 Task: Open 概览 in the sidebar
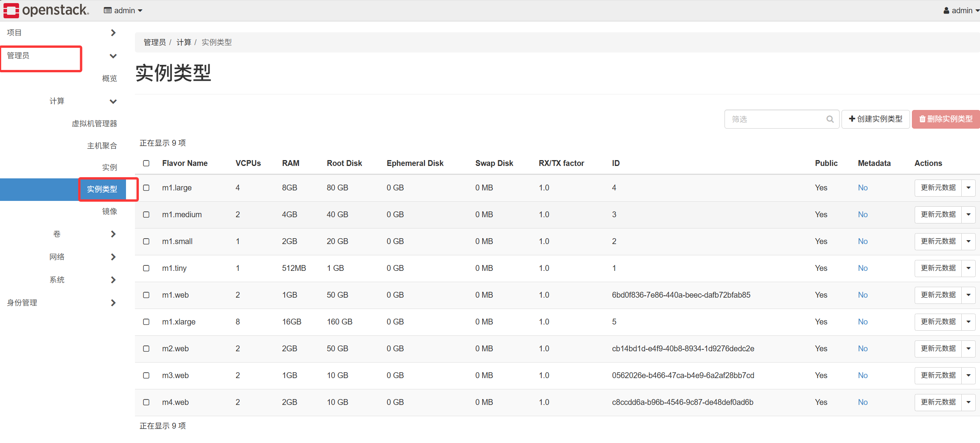tap(109, 78)
